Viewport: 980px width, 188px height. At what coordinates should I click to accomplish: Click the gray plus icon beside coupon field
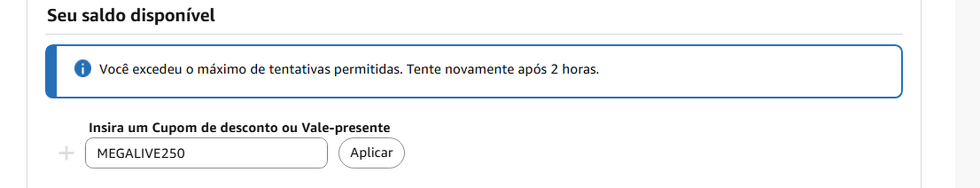(66, 153)
